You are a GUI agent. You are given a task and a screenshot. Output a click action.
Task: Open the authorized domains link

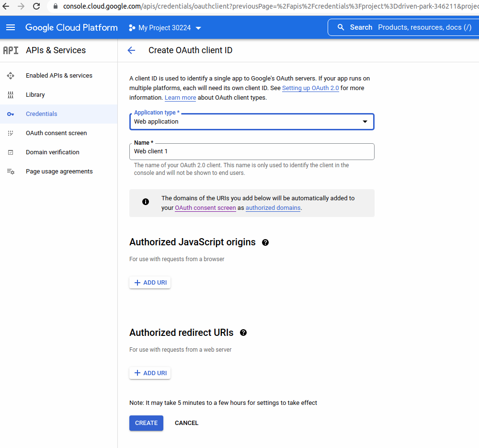(273, 208)
